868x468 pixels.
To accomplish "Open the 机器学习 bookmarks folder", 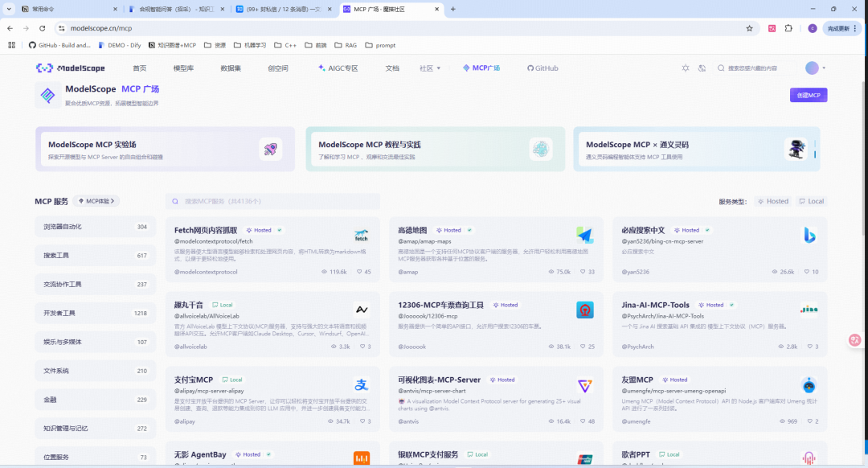I will [x=250, y=45].
